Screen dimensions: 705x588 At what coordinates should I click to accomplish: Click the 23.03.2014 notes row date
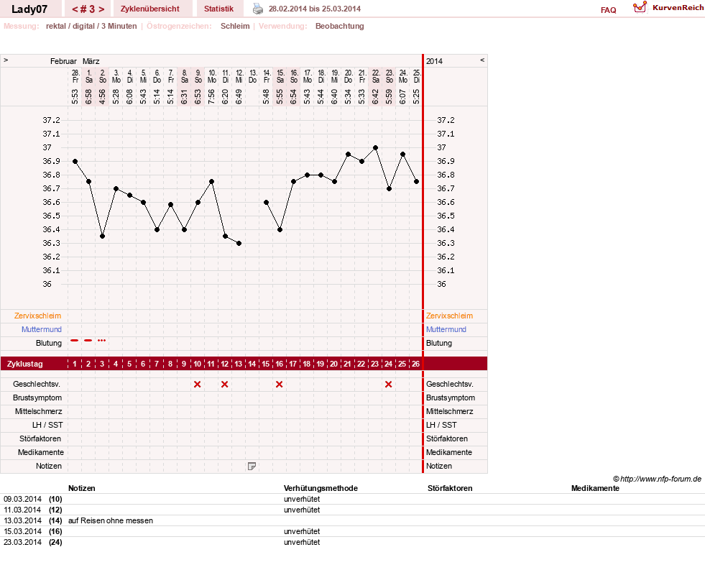[22, 542]
